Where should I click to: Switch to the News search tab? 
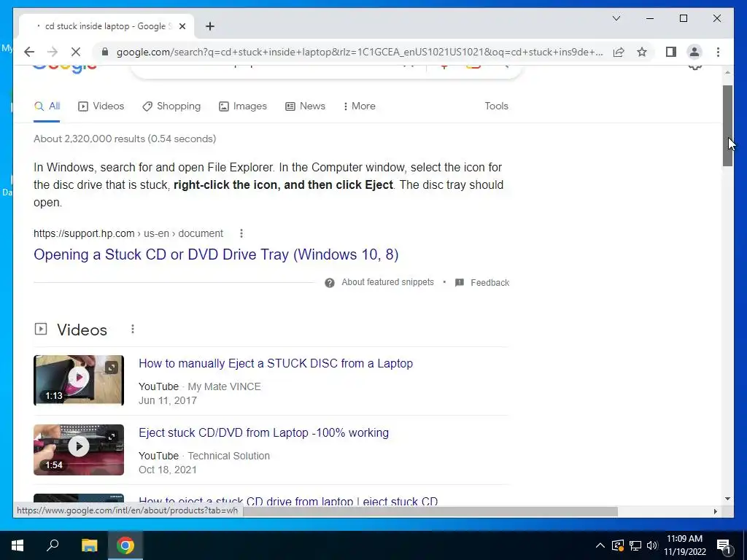point(305,106)
